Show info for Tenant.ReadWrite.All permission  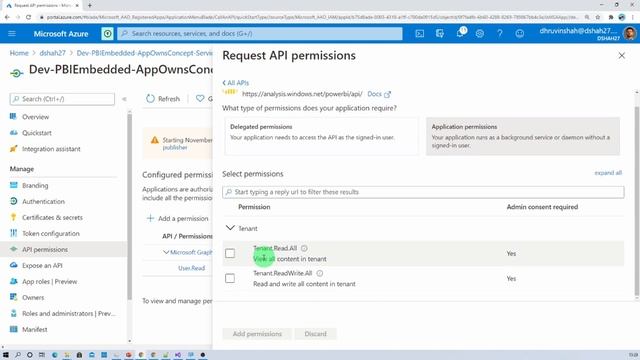pyautogui.click(x=320, y=273)
